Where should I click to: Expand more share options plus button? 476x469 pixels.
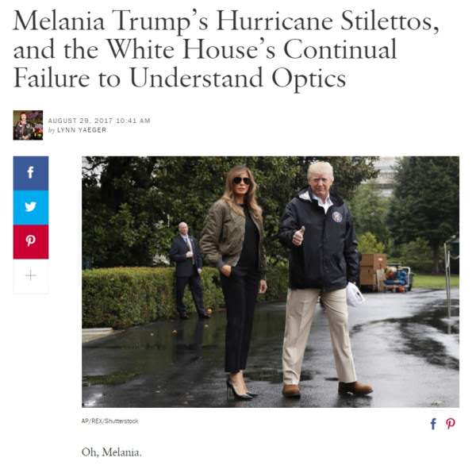point(30,275)
